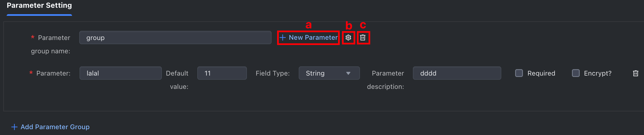Viewport: 644px width, 135px height.
Task: Click the Add Parameter Group link
Action: tap(50, 127)
